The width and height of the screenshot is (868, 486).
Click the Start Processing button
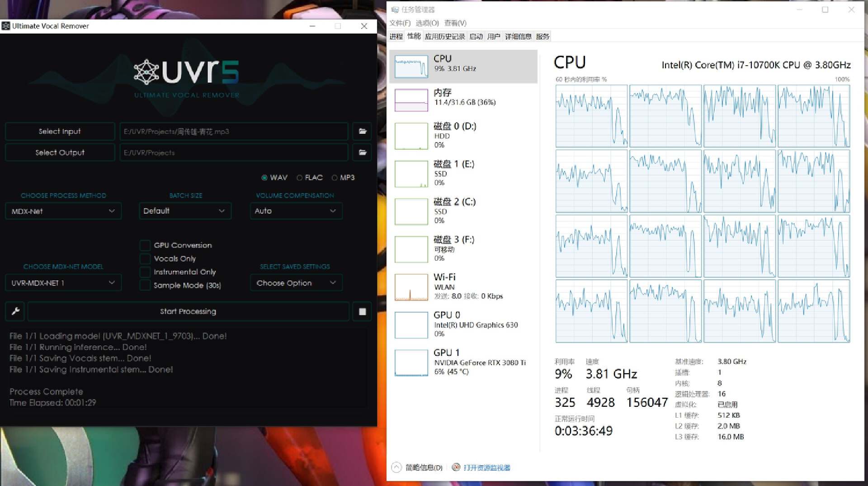(188, 311)
